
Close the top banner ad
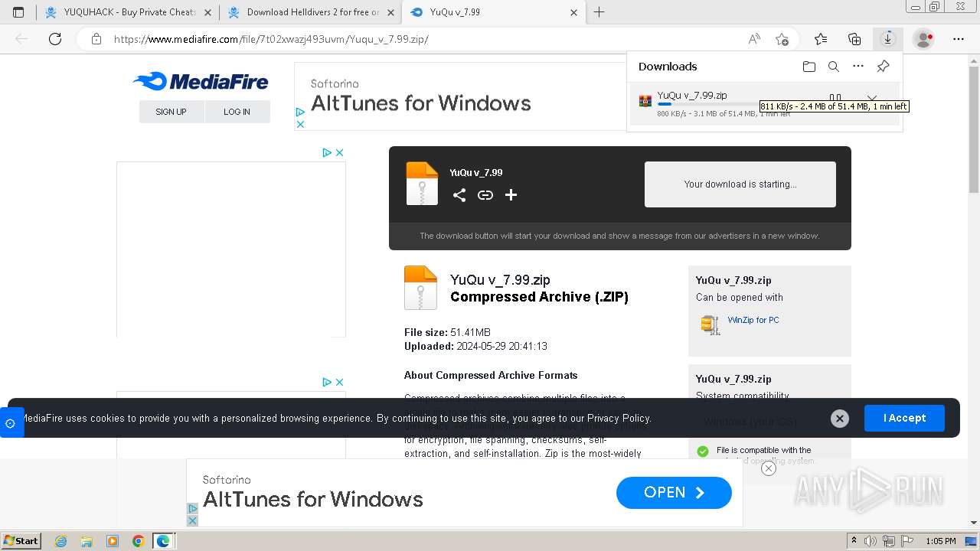pyautogui.click(x=300, y=124)
